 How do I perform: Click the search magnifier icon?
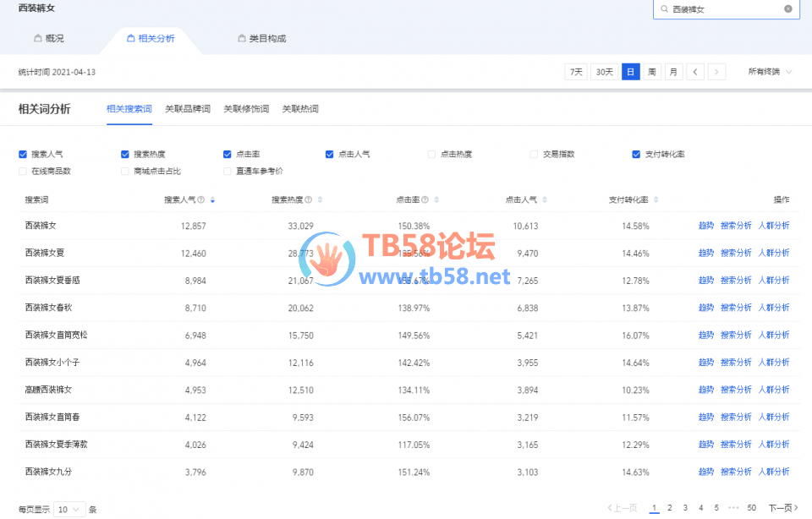click(x=664, y=8)
